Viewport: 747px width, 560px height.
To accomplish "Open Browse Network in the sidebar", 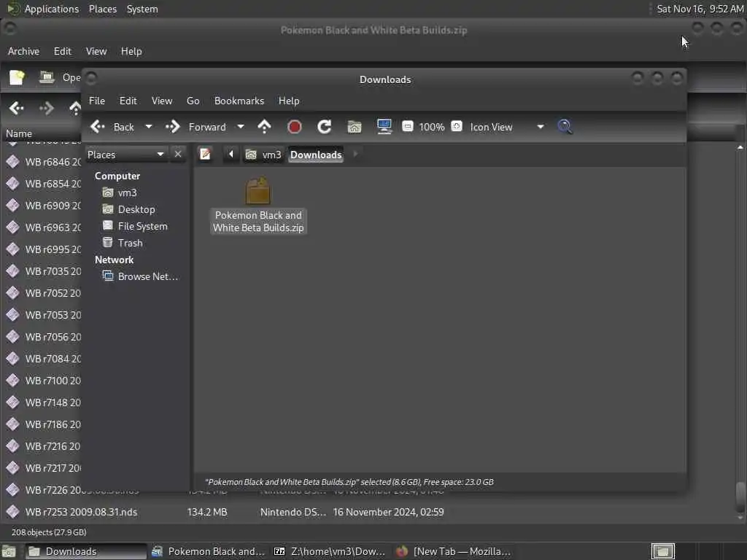I will coord(147,276).
